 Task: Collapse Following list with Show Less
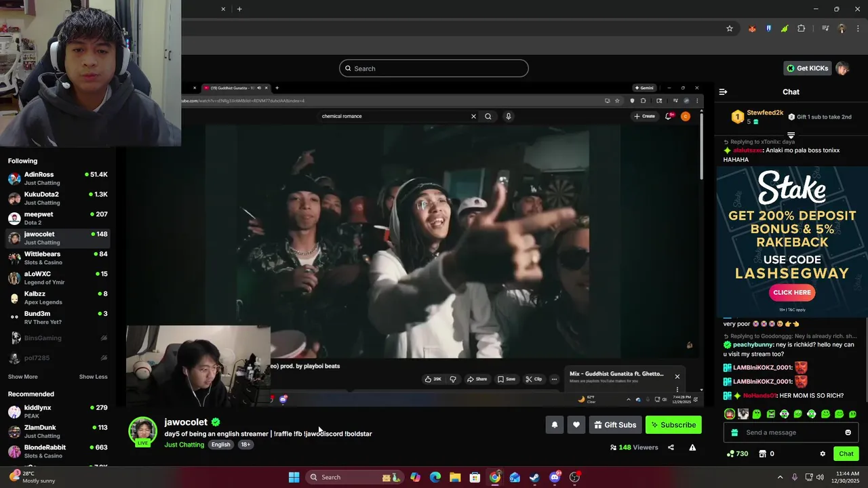[x=93, y=377]
